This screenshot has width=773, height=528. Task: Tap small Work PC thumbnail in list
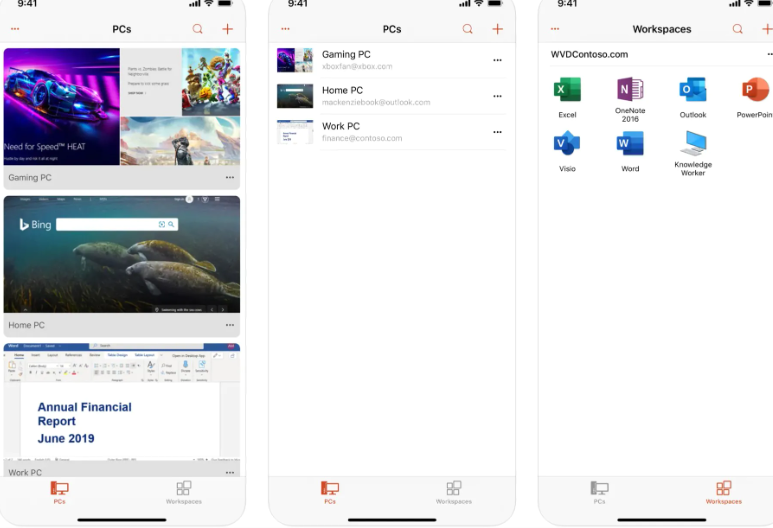click(x=295, y=132)
